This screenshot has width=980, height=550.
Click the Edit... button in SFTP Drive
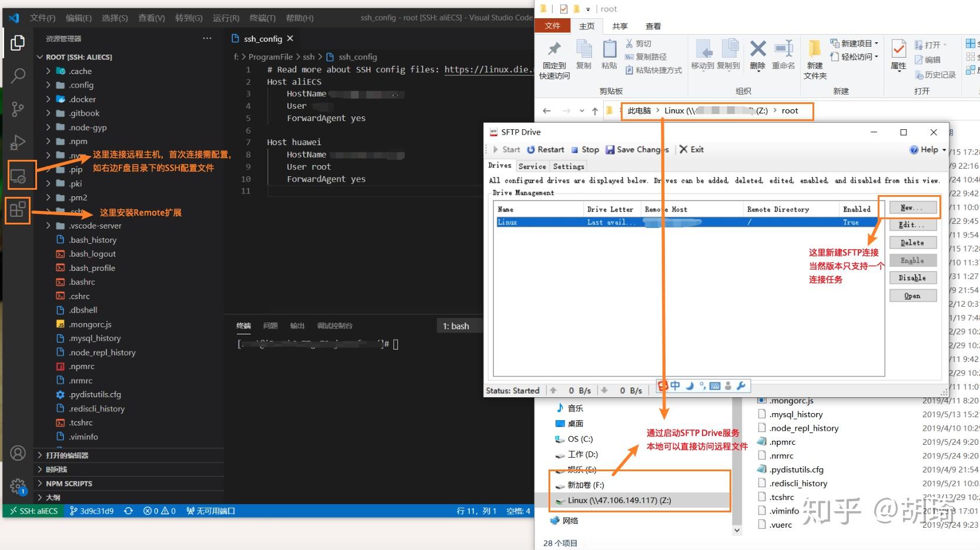pyautogui.click(x=912, y=225)
